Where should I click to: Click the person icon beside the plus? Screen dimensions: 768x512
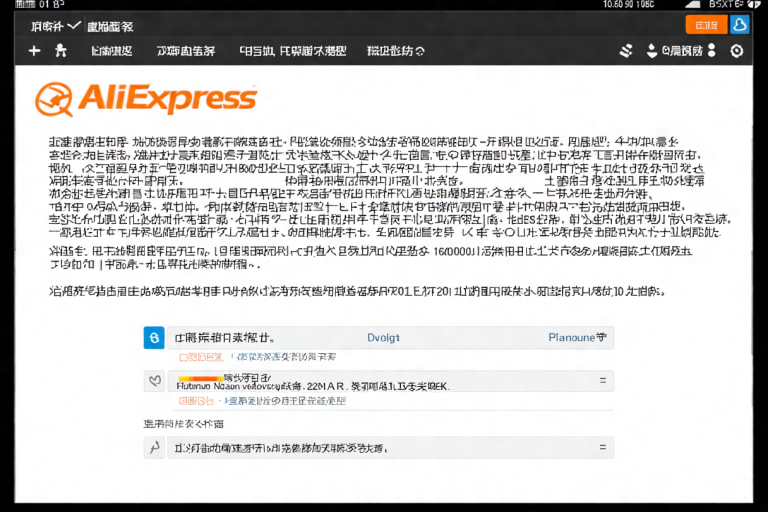click(x=60, y=50)
